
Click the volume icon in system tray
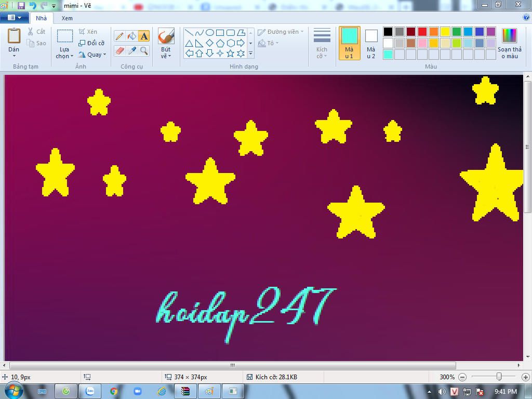pos(442,392)
